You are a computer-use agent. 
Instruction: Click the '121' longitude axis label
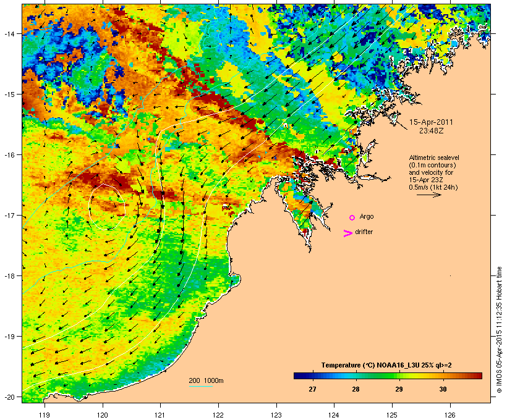(160, 415)
